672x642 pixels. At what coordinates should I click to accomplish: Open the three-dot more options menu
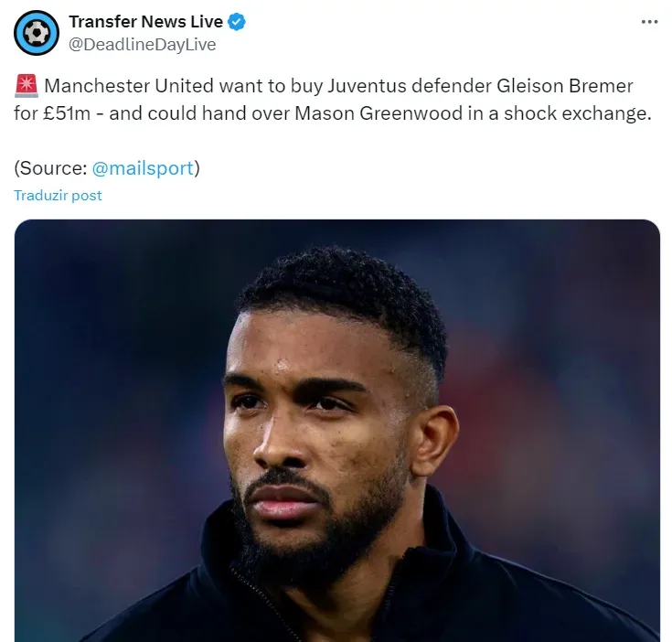[649, 22]
